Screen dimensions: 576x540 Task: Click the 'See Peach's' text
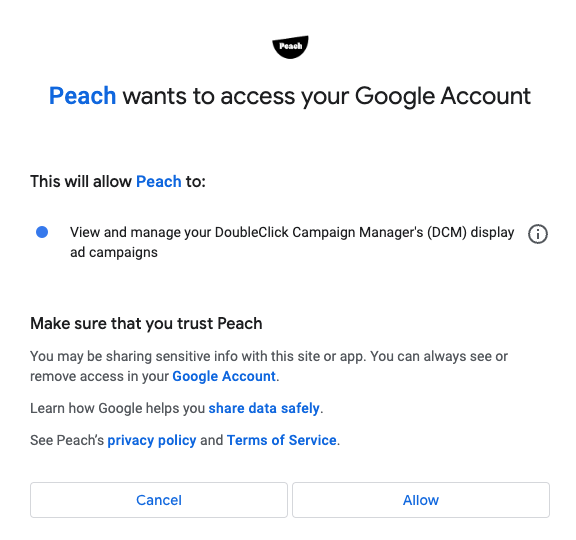coord(67,440)
